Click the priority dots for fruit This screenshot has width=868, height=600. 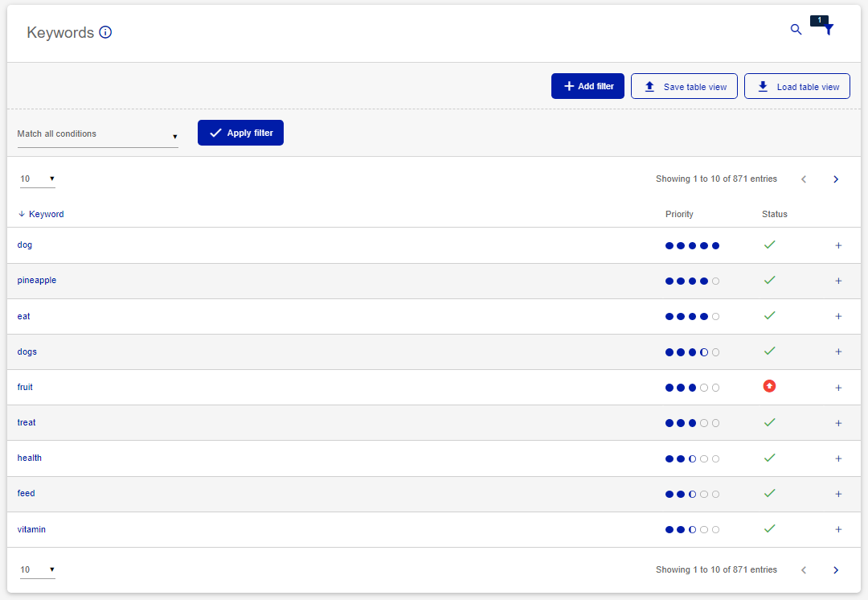tap(692, 388)
